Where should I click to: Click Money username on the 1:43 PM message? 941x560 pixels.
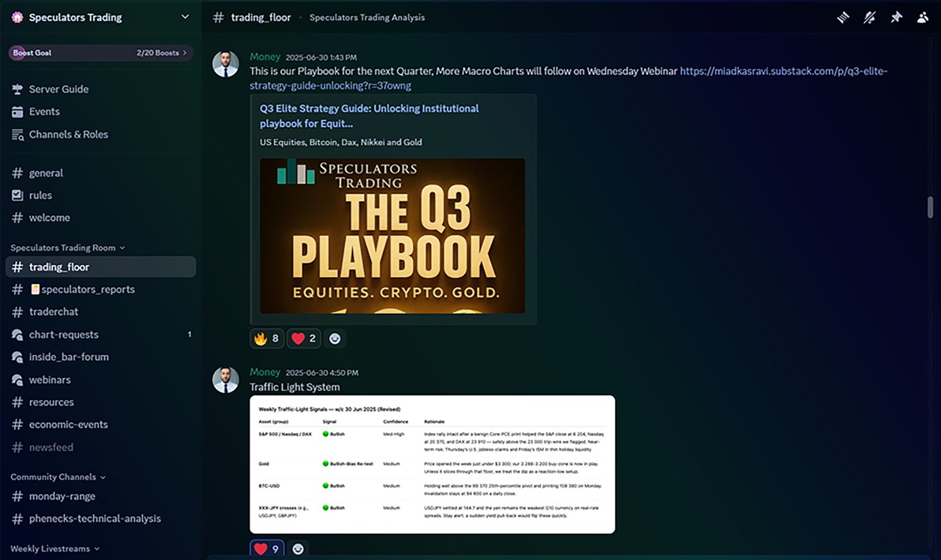click(x=265, y=57)
